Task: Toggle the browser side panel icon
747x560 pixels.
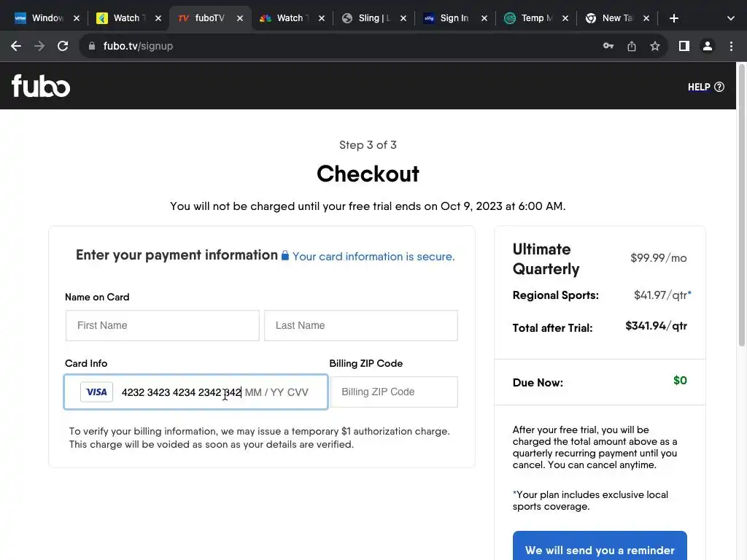Action: pos(684,46)
